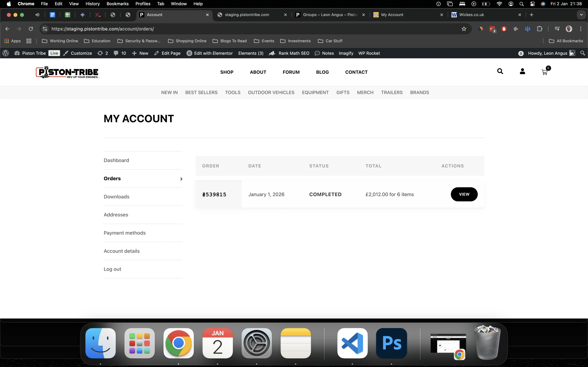
Task: Open Photoshop from the dock
Action: pos(391,343)
